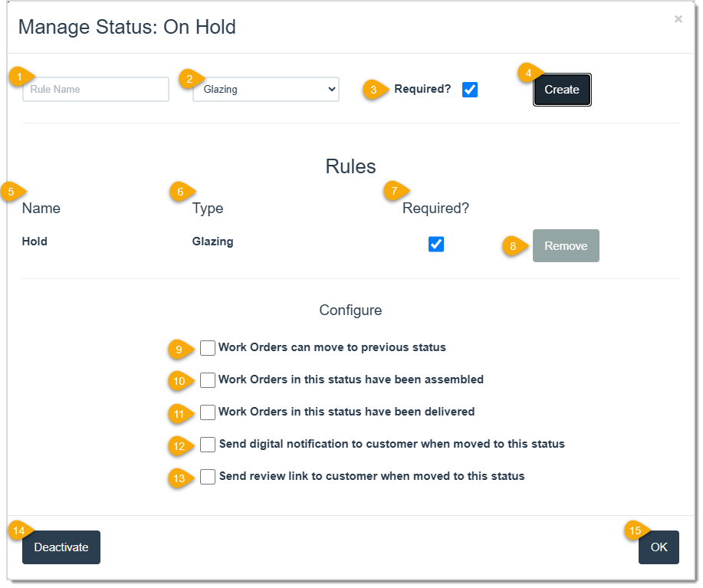This screenshot has width=703, height=588.
Task: Confirm changes with the OK button
Action: [659, 547]
